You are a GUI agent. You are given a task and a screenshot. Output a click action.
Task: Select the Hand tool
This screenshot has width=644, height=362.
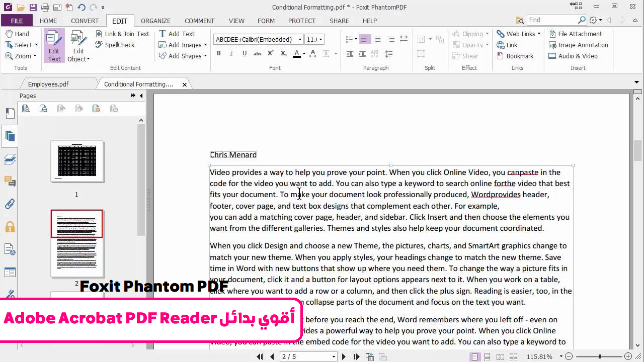(17, 34)
